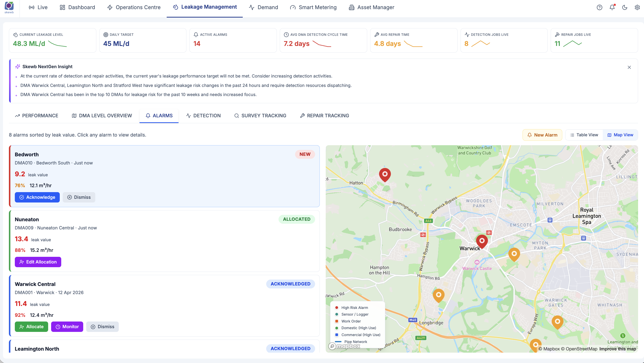This screenshot has width=644, height=363.
Task: Click ACKNOWLEDGED badge on Warwick Central
Action: tap(290, 284)
